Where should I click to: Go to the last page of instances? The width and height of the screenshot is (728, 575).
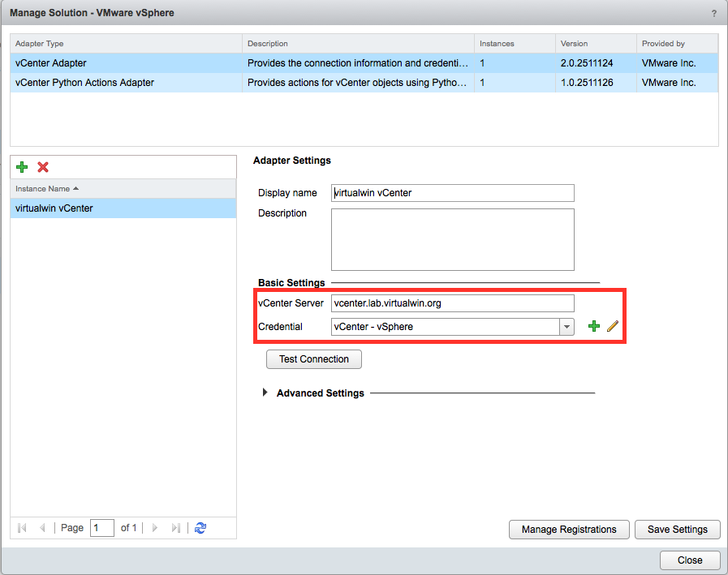pos(175,528)
